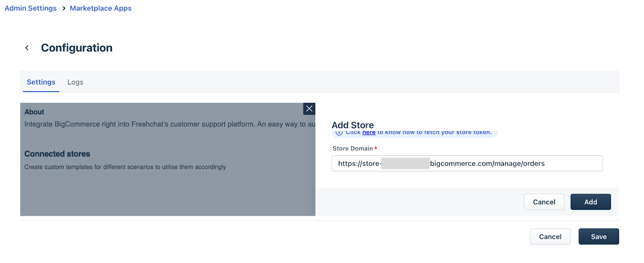644x263 pixels.
Task: Close the Add Store panel with X
Action: click(309, 109)
